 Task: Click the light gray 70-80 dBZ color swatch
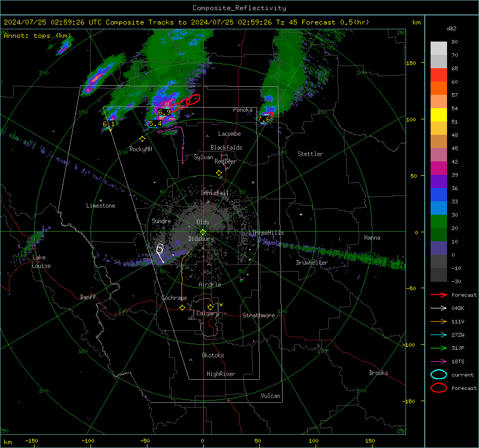[439, 48]
